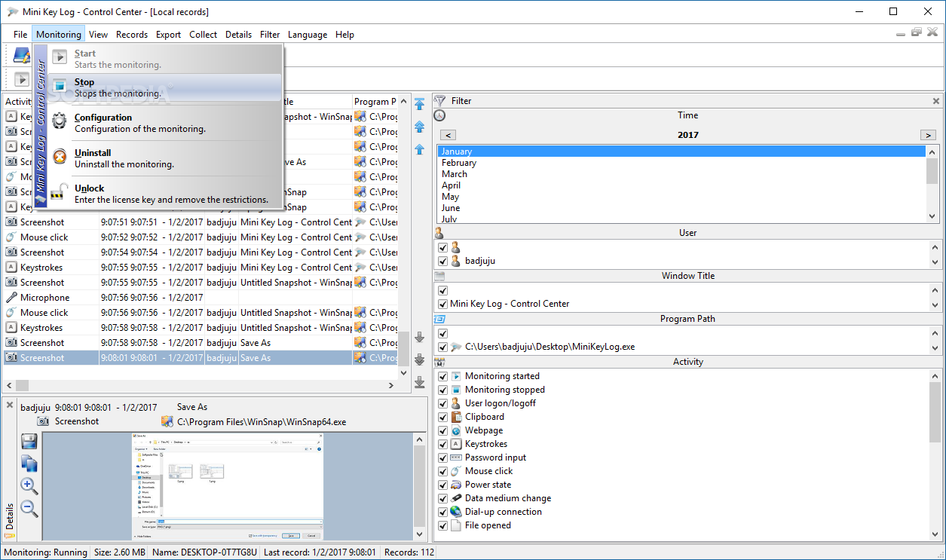946x560 pixels.
Task: Close the Details panel with its X
Action: pos(10,405)
